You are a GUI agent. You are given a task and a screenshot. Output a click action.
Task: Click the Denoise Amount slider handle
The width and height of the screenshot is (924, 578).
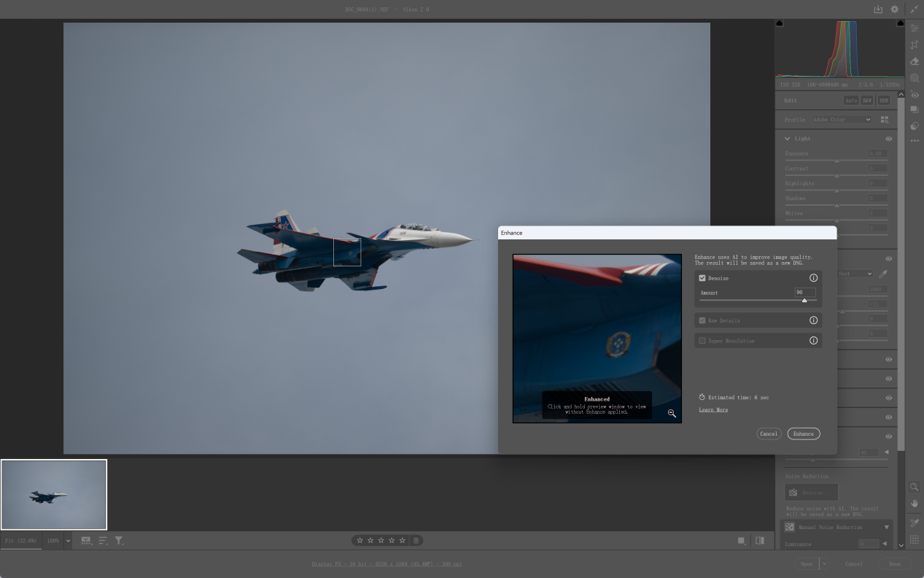click(804, 301)
